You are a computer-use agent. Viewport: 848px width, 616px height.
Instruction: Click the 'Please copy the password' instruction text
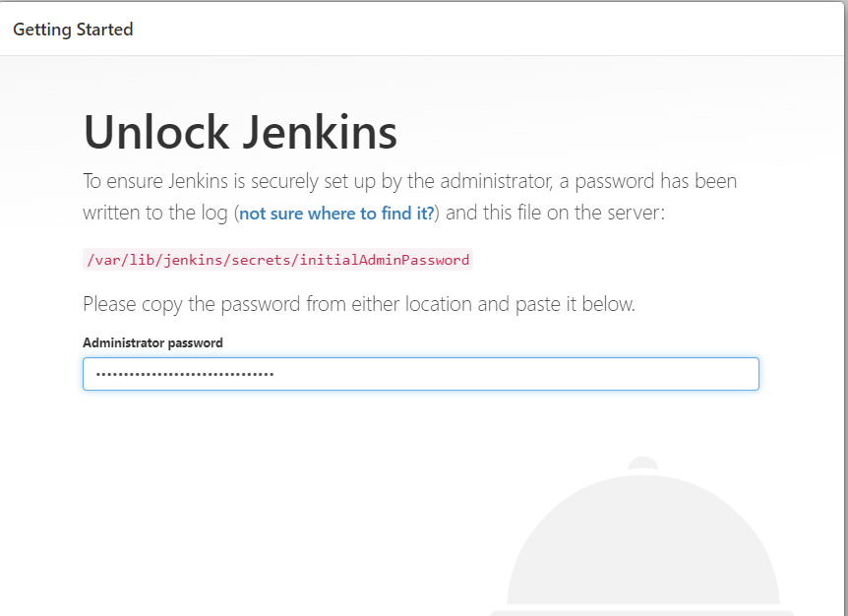point(359,304)
